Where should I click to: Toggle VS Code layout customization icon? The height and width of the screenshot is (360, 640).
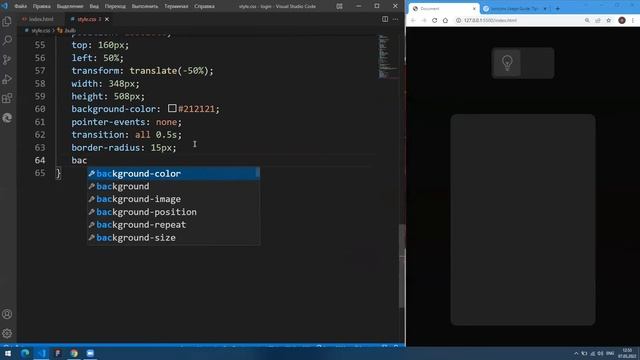[339, 6]
